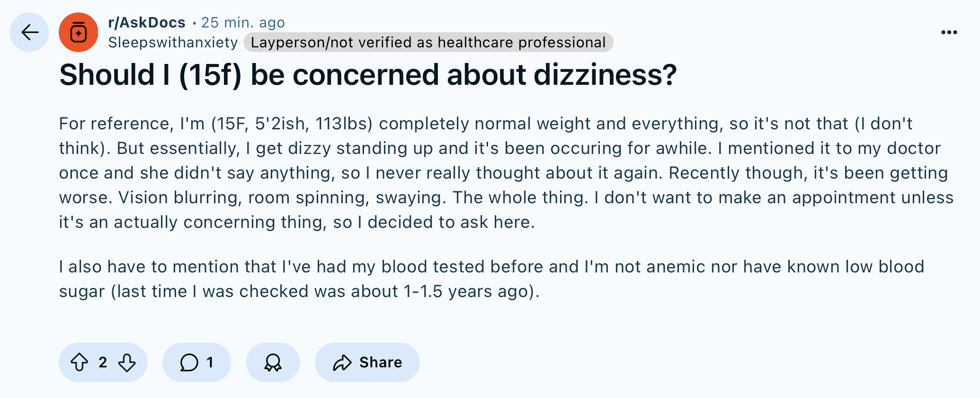Screen dimensions: 980x398
Task: Click the vote count number 2
Action: point(103,362)
